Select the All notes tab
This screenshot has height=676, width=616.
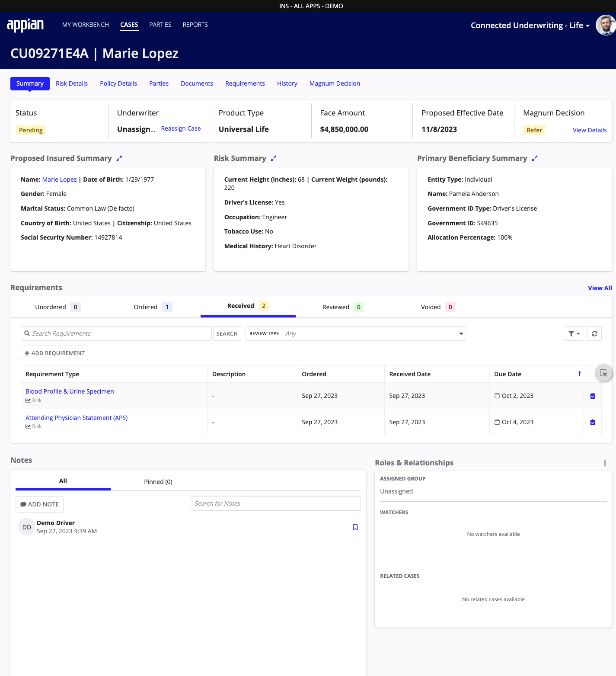click(63, 481)
